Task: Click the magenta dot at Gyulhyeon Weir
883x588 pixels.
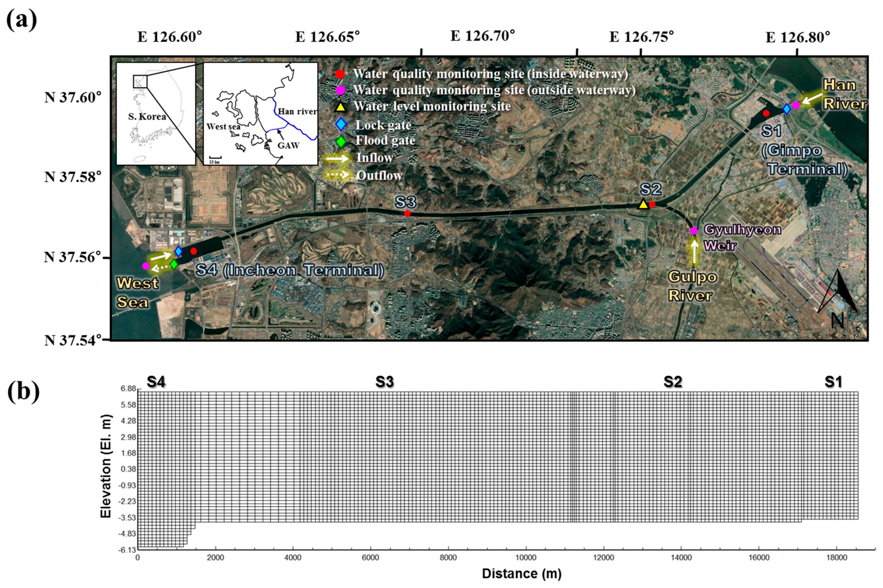Action: coord(694,231)
